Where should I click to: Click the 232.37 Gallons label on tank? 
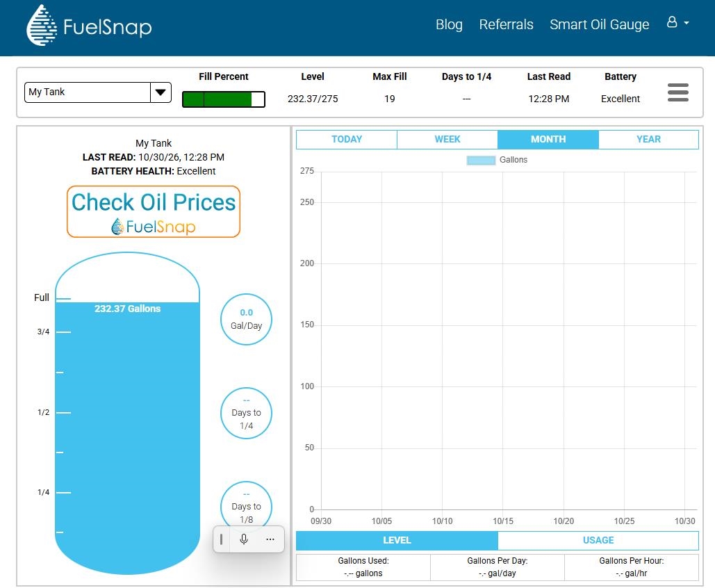click(x=127, y=309)
